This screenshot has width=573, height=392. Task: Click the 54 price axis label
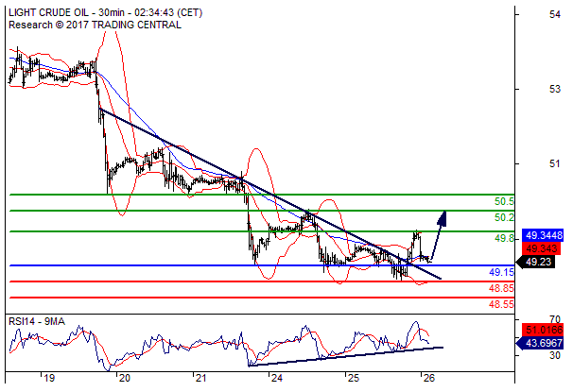coord(555,14)
